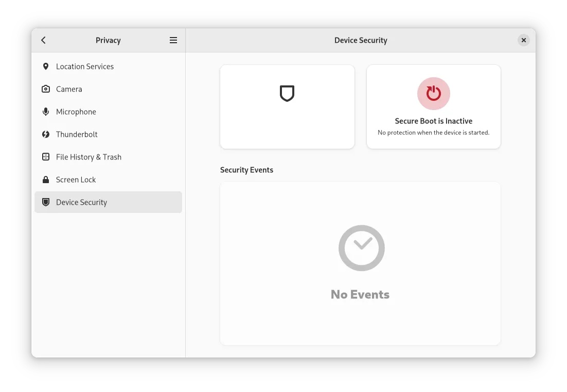567x392 pixels.
Task: Click the Device Security shield sidebar icon
Action: click(x=46, y=202)
